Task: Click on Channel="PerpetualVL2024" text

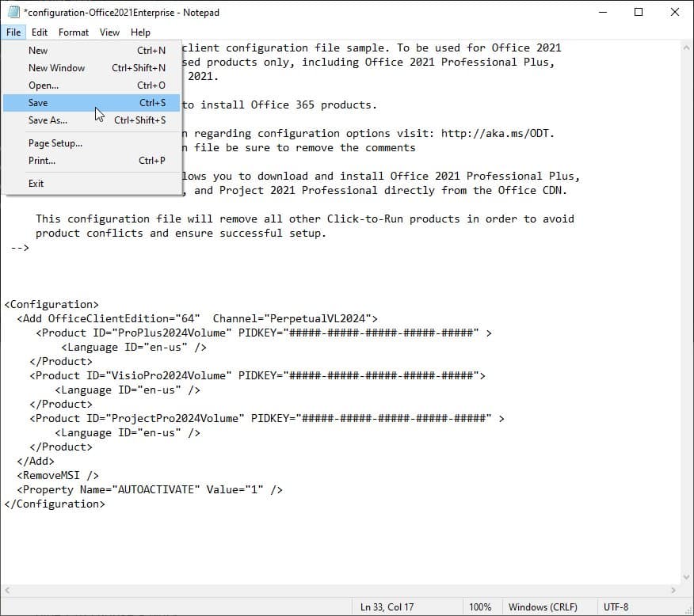Action: [x=292, y=318]
